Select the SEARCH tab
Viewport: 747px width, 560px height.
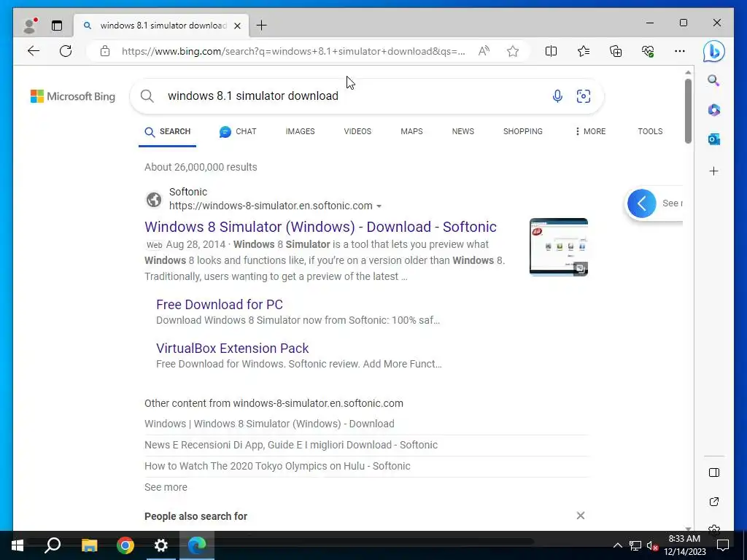(x=167, y=131)
